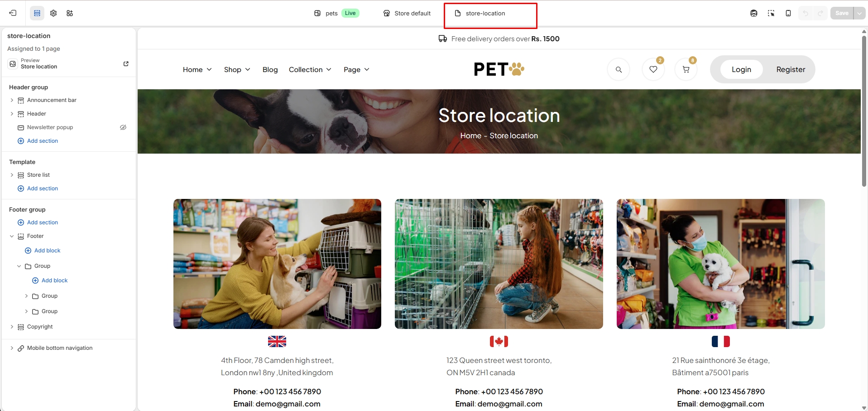Click the mobile preview device icon
868x411 pixels.
click(788, 13)
